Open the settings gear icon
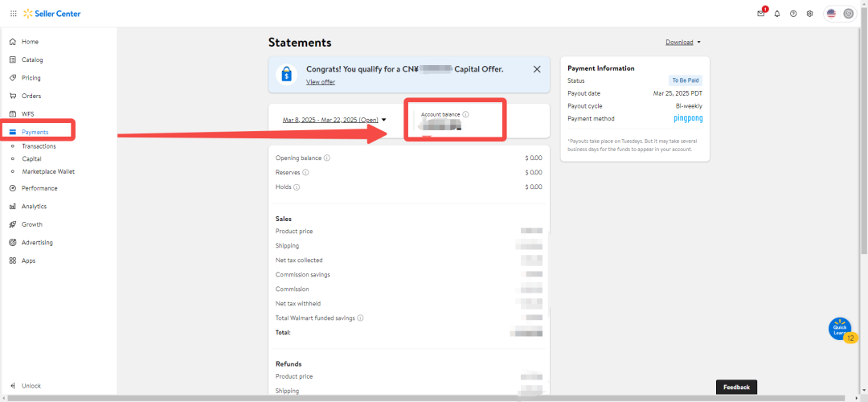Screen dimensions: 868x402 tap(809, 14)
